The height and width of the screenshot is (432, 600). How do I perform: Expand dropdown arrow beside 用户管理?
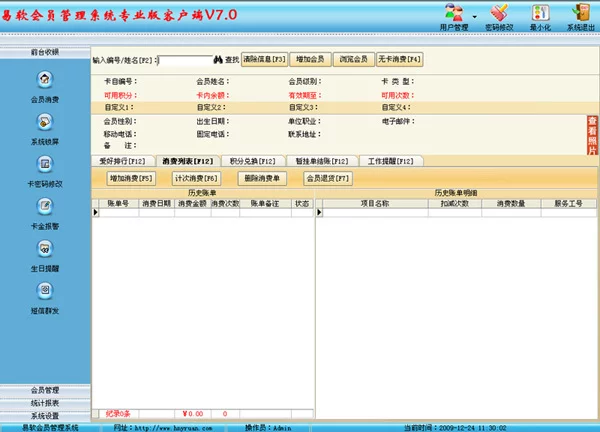coord(474,17)
